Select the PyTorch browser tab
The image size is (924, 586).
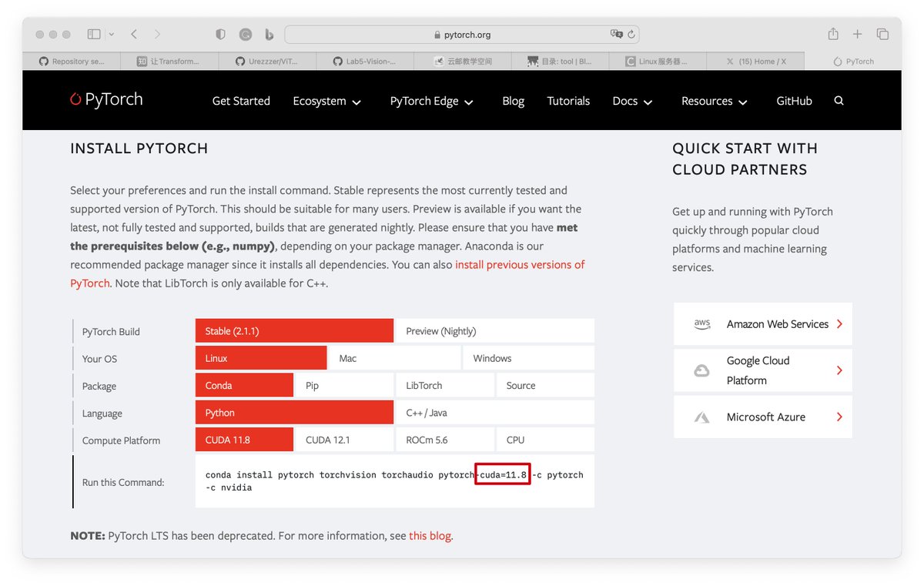pos(853,61)
